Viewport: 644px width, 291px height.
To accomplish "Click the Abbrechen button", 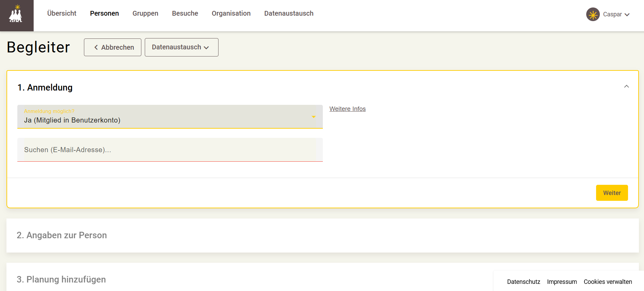I will tap(112, 47).
